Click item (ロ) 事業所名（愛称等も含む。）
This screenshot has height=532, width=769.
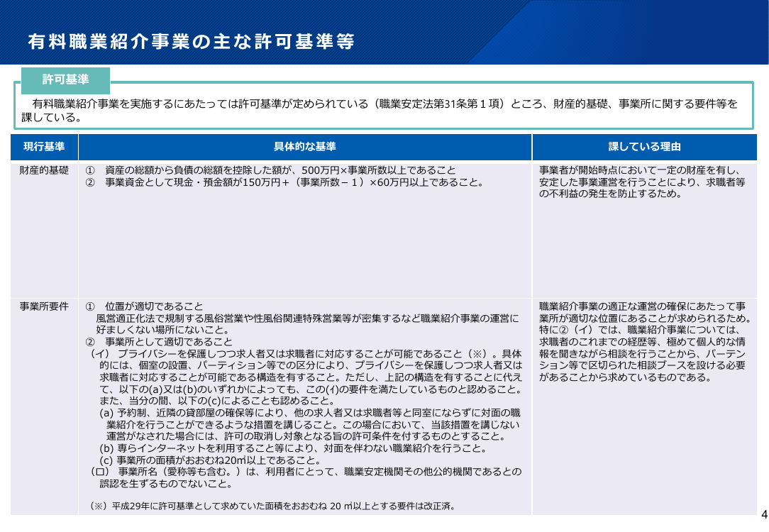click(x=306, y=477)
